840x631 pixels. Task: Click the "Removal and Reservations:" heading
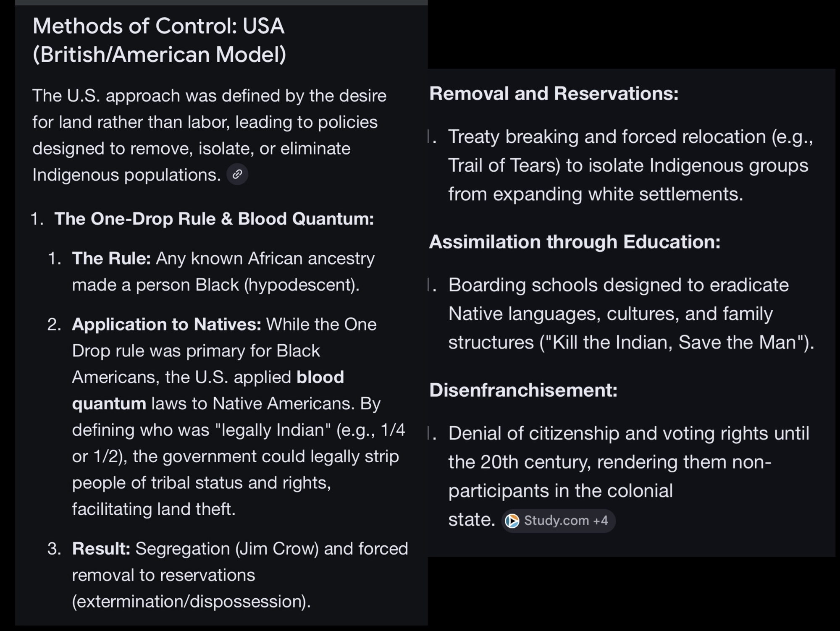pyautogui.click(x=554, y=93)
